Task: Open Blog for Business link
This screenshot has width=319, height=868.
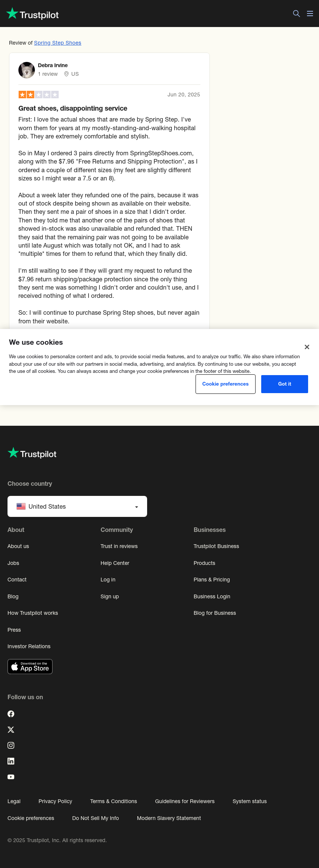Action: [215, 613]
